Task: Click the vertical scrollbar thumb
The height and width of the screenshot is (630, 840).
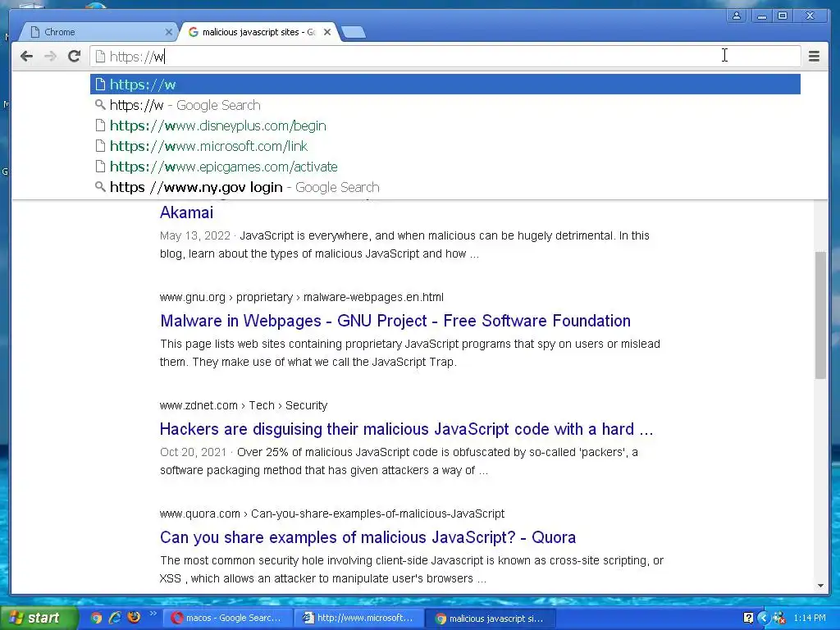Action: [x=820, y=315]
